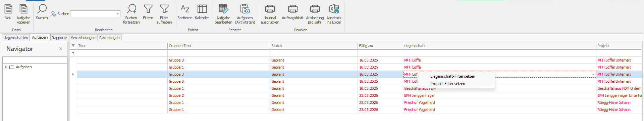Choose Projekt-Filter setzen from context menu
The height and width of the screenshot is (121, 644).
point(447,84)
